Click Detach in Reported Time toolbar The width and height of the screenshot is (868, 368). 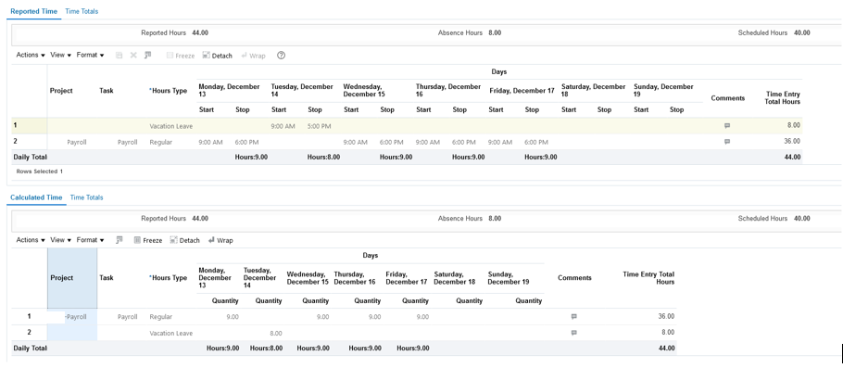click(x=217, y=56)
